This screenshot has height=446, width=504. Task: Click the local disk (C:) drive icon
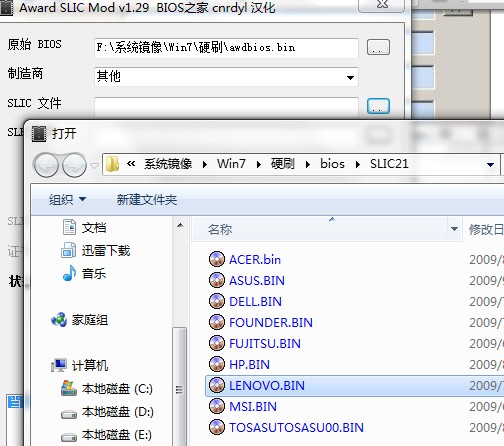tap(69, 388)
